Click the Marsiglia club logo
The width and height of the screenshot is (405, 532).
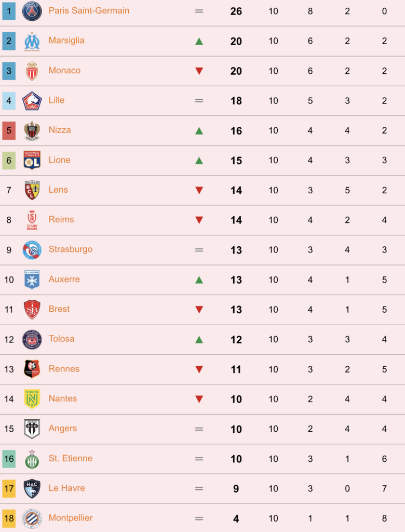[x=32, y=42]
